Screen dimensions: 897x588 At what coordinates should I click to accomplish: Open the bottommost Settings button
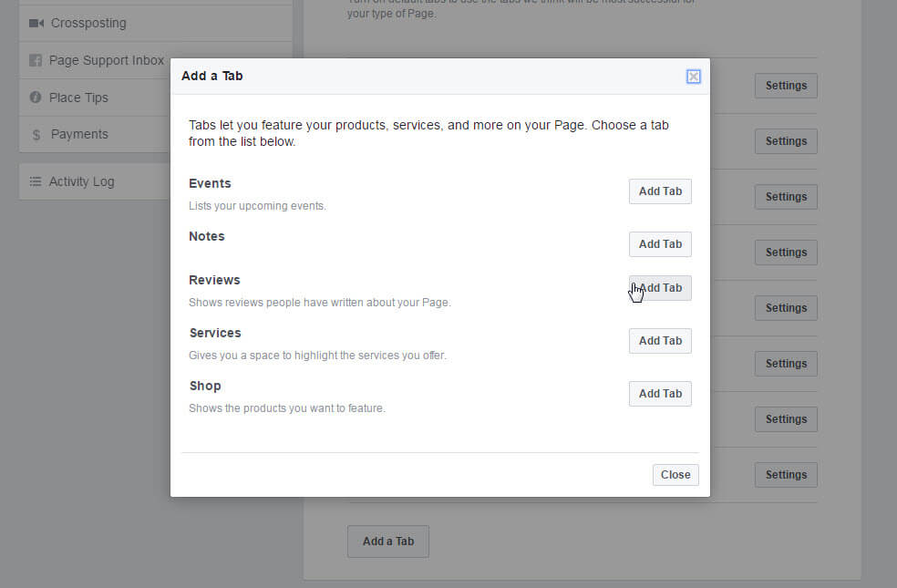coord(786,475)
